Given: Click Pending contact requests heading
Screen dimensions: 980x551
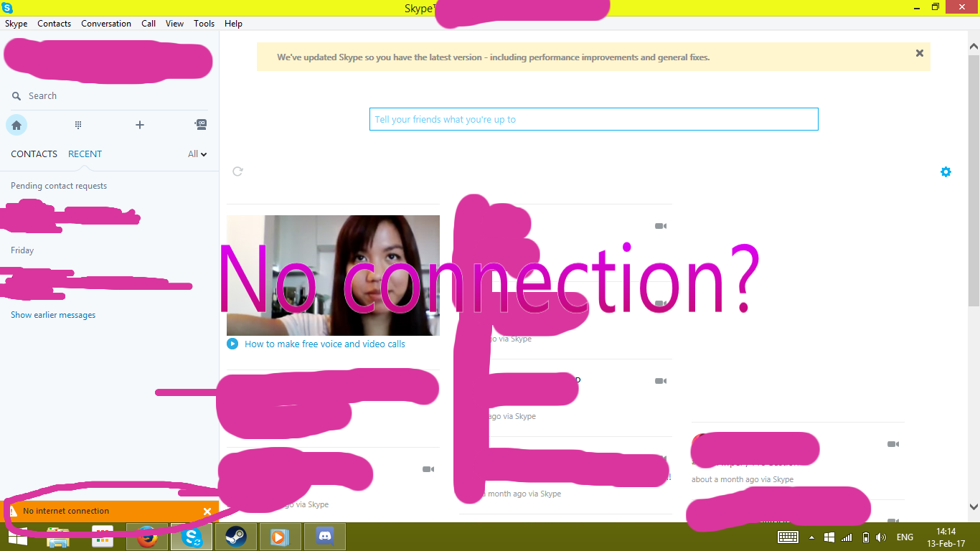Looking at the screenshot, I should coord(59,186).
